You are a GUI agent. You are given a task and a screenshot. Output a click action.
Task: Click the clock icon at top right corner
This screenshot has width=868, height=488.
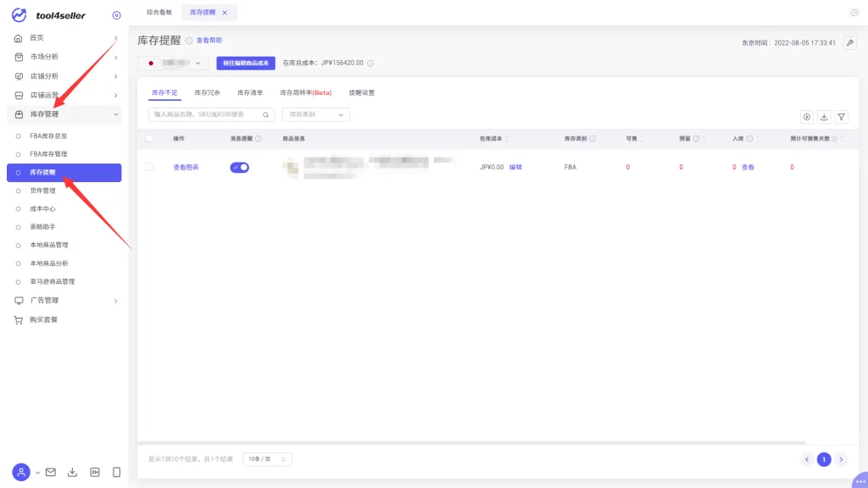854,12
